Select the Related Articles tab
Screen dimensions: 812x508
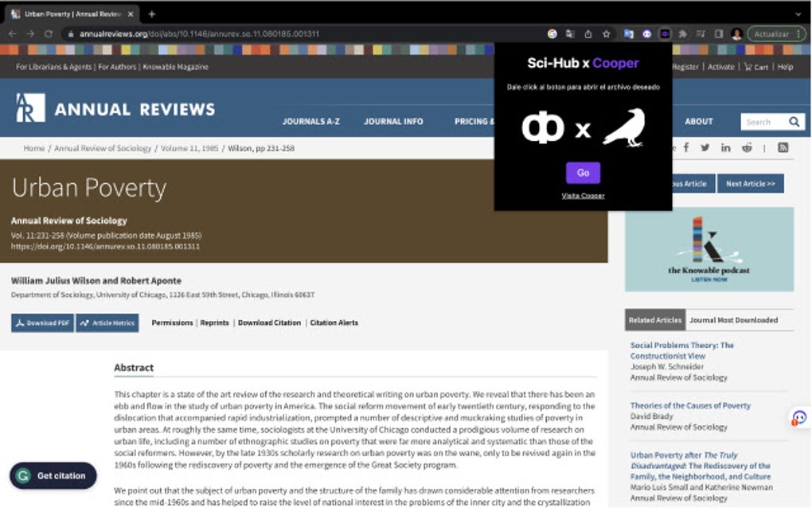click(655, 320)
